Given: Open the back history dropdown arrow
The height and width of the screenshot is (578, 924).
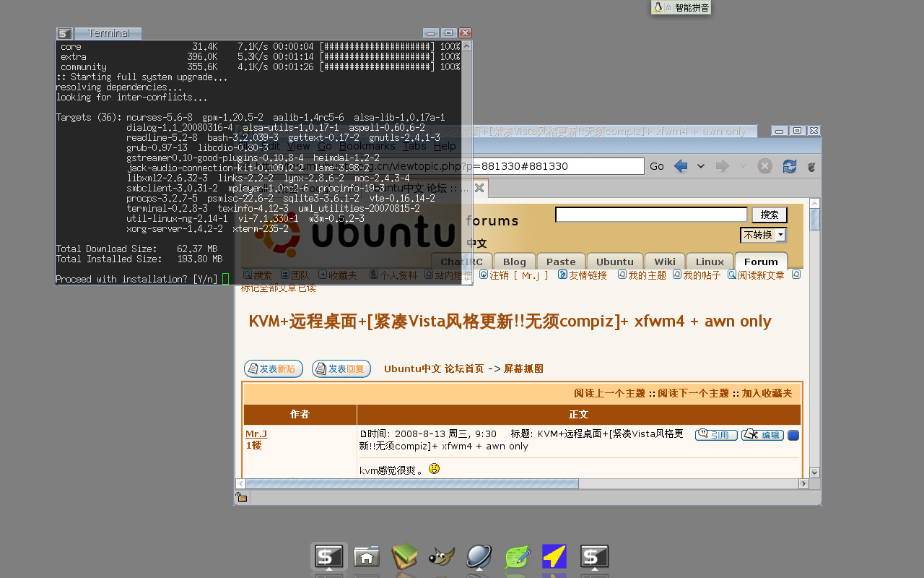Looking at the screenshot, I should pyautogui.click(x=700, y=166).
